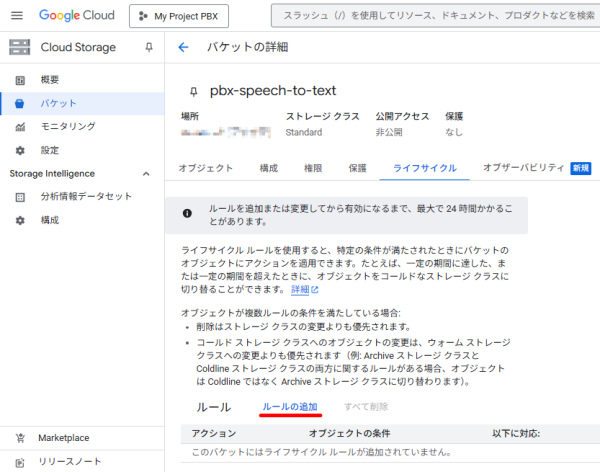Click the pin icon beside pbx-speech-to-text

click(x=194, y=91)
